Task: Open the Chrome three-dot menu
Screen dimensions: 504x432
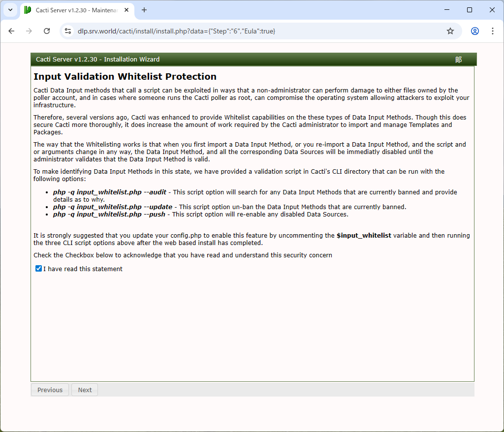Action: [x=493, y=31]
